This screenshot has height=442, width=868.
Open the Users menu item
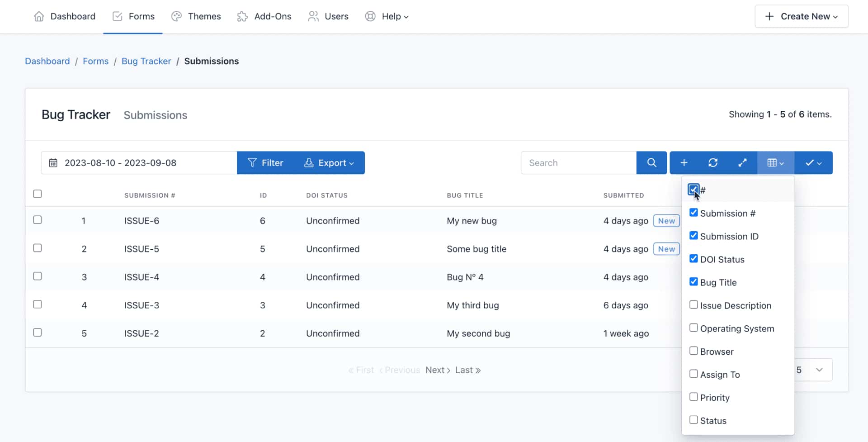coord(328,17)
